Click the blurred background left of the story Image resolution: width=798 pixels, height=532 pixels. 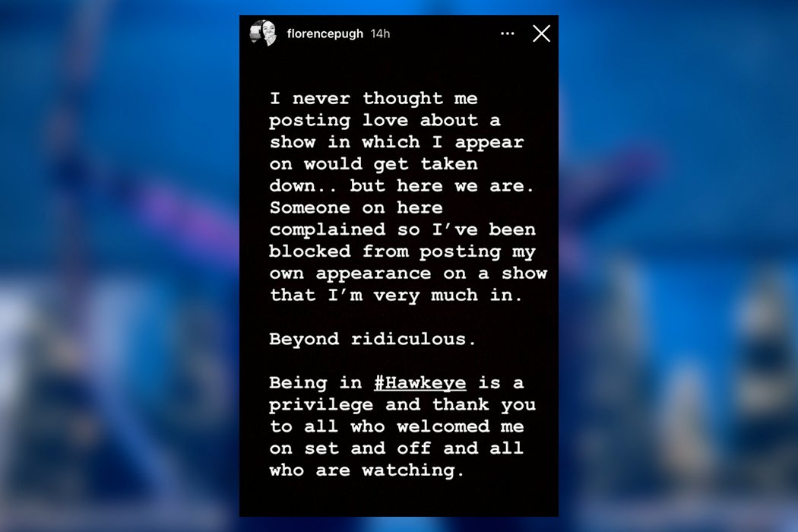coord(119,266)
